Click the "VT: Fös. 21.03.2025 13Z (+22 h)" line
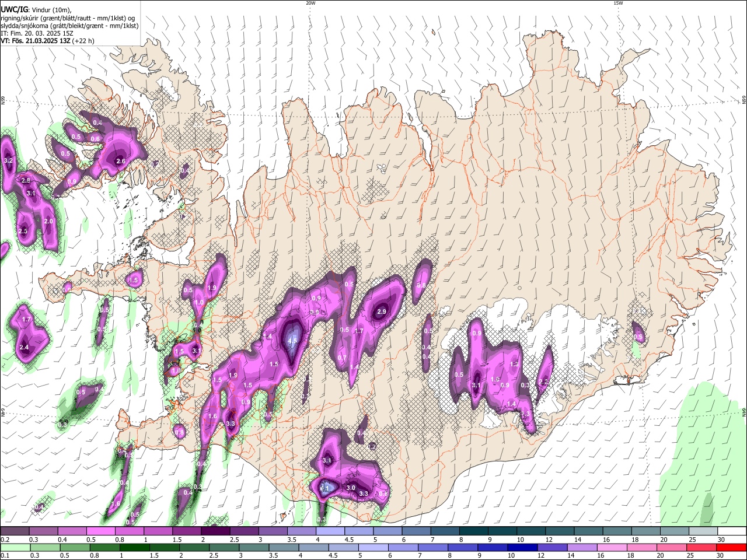The image size is (747, 560). [x=47, y=41]
